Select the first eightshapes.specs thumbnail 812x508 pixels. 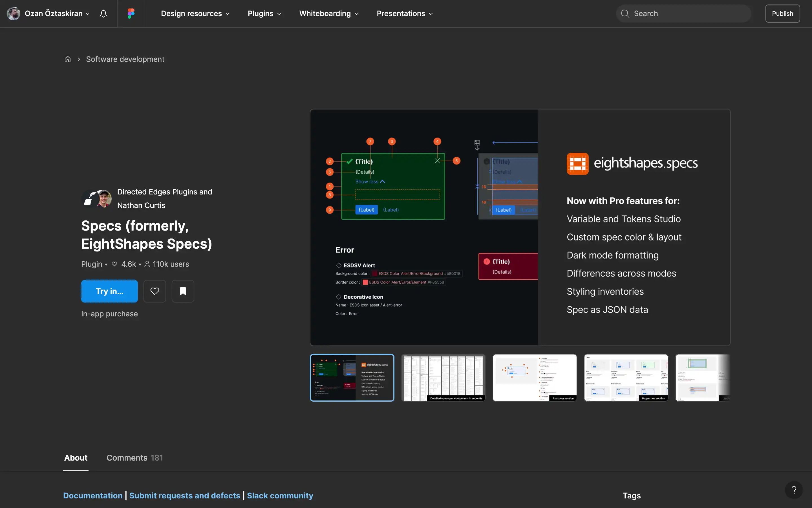(352, 378)
